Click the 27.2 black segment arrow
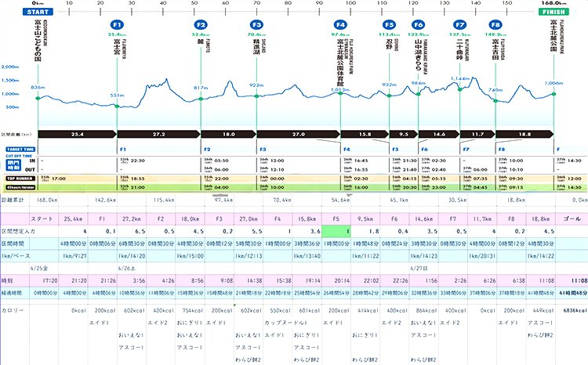The image size is (588, 365). pos(159,134)
